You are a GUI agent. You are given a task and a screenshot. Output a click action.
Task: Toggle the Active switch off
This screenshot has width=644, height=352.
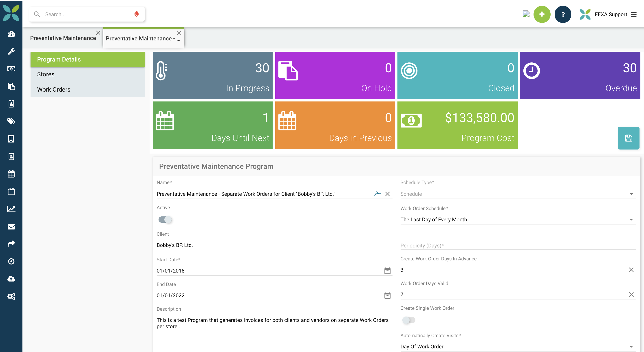pos(165,220)
